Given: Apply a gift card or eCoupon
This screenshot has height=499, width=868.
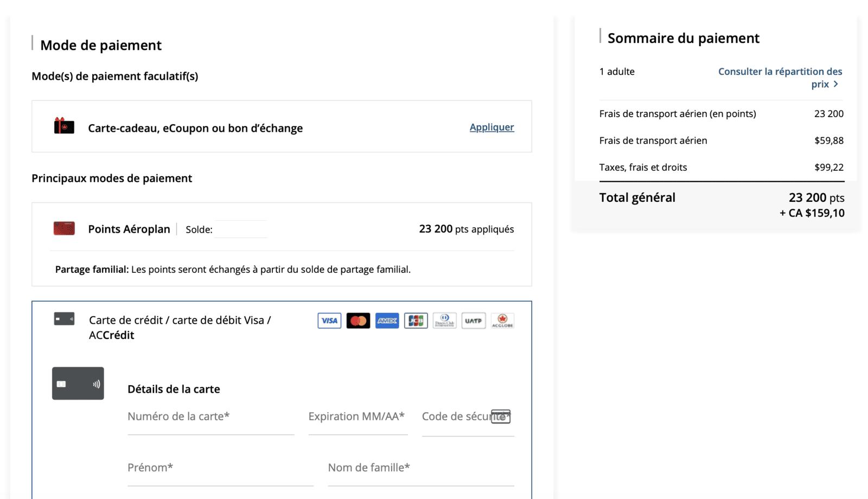Looking at the screenshot, I should coord(492,127).
